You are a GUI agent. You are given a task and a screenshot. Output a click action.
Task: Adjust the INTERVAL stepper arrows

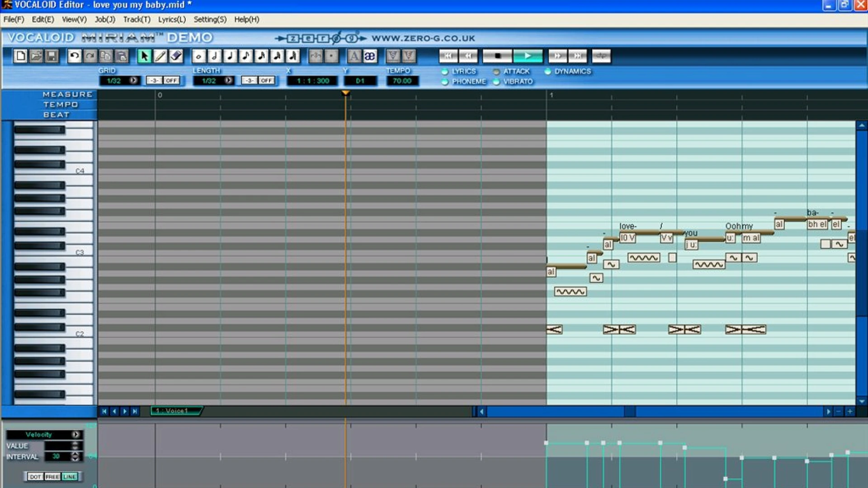point(75,457)
